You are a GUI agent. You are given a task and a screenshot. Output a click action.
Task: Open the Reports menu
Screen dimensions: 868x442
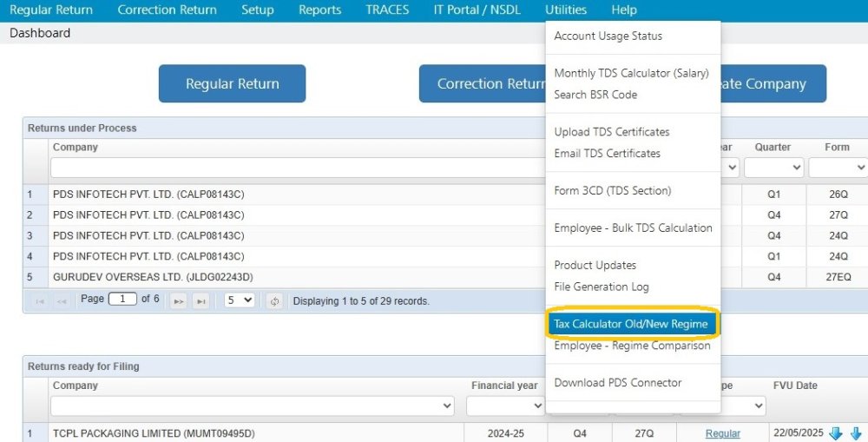(320, 10)
